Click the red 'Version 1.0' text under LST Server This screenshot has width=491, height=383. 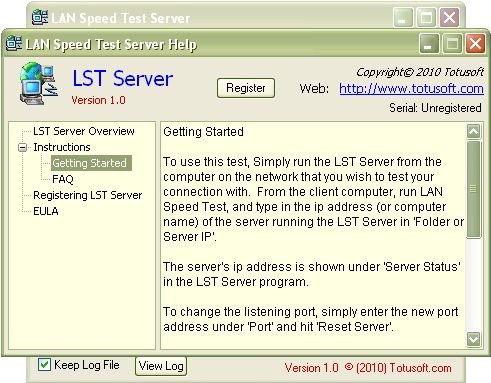98,100
